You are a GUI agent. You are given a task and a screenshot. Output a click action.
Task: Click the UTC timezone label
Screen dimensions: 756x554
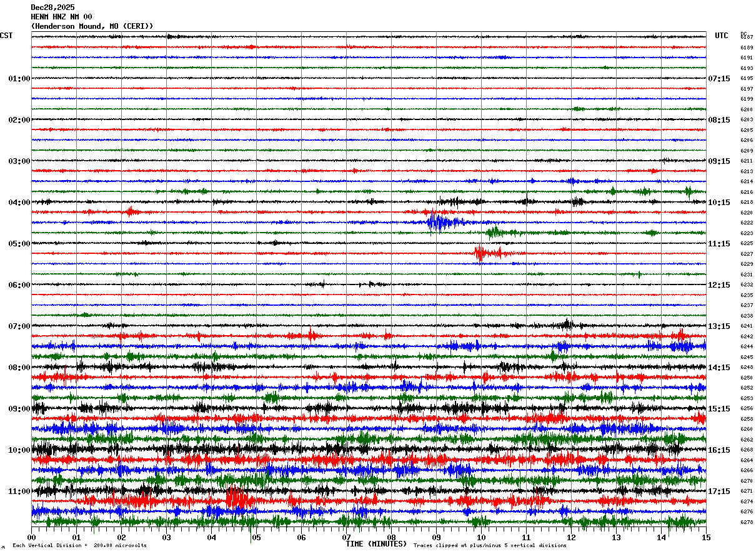pos(722,36)
